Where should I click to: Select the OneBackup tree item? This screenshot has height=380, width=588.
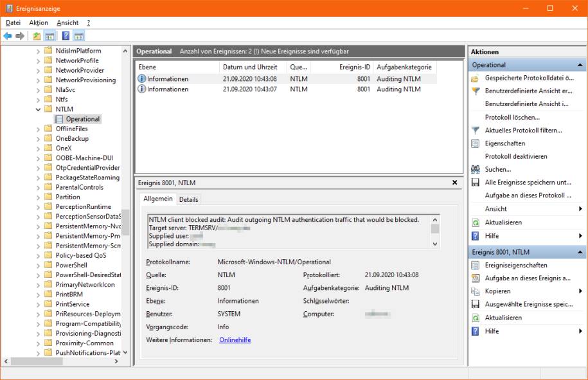pos(72,138)
